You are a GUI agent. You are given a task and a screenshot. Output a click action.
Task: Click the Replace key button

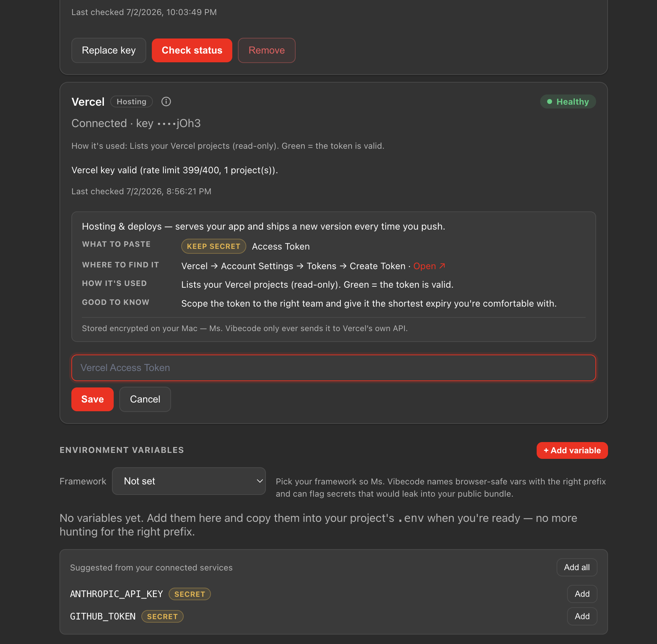tap(108, 50)
